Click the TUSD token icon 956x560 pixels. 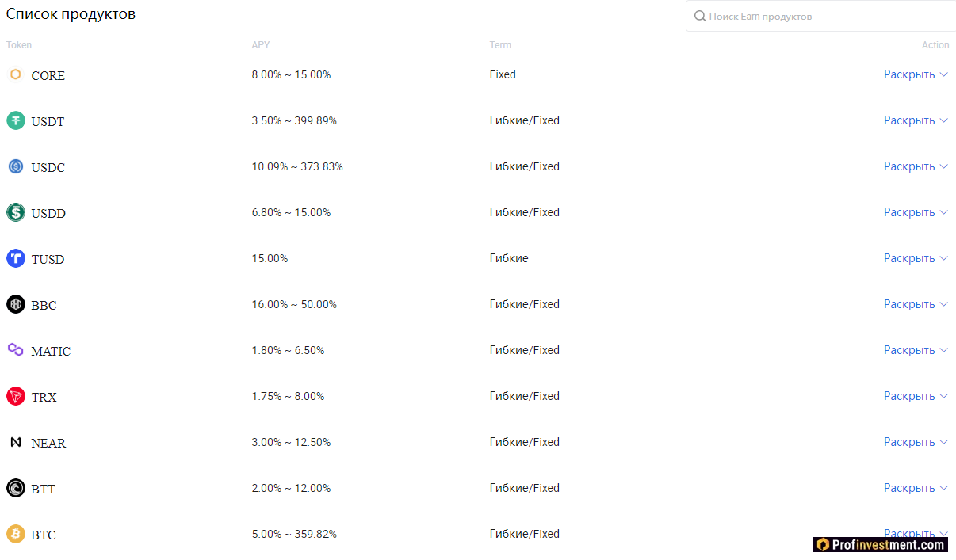(16, 258)
